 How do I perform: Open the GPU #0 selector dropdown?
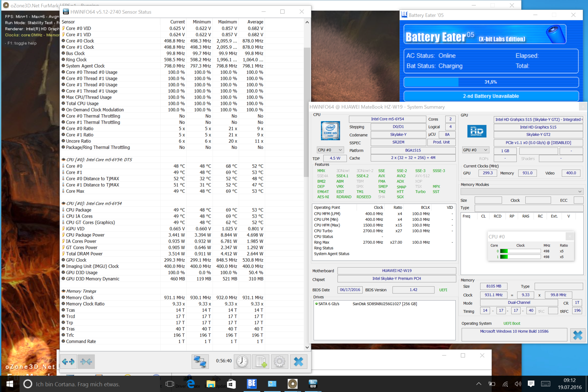[475, 150]
